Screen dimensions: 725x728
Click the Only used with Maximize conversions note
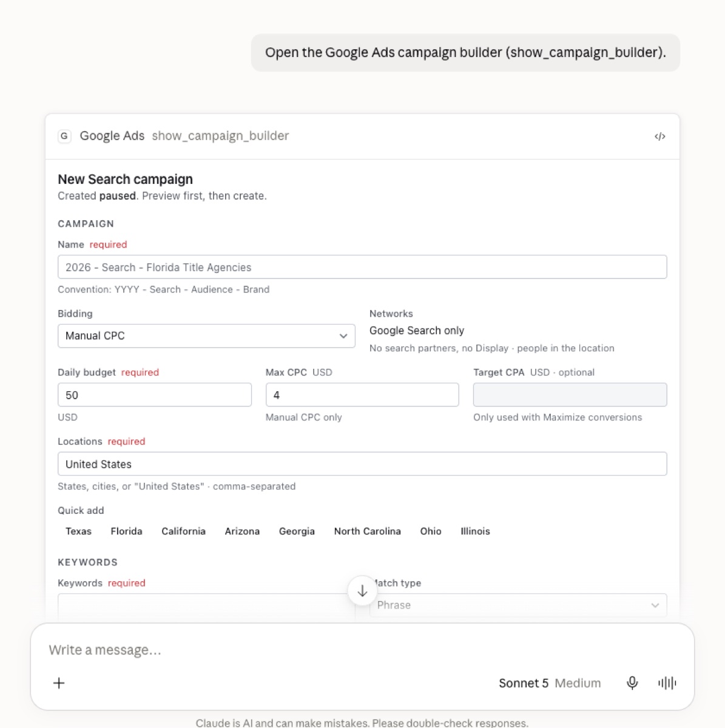pos(558,417)
